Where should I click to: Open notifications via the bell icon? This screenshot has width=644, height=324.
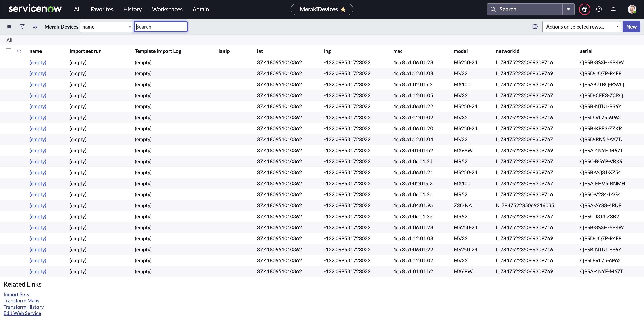613,9
